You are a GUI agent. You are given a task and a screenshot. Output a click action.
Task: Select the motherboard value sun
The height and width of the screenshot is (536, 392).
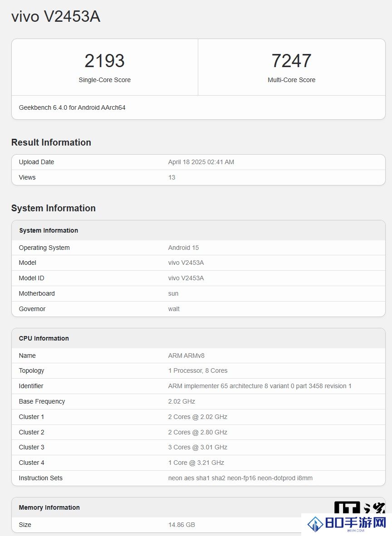173,293
